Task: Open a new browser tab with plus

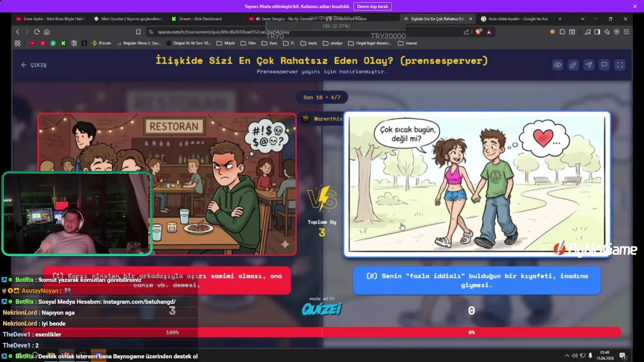Action: tap(559, 19)
